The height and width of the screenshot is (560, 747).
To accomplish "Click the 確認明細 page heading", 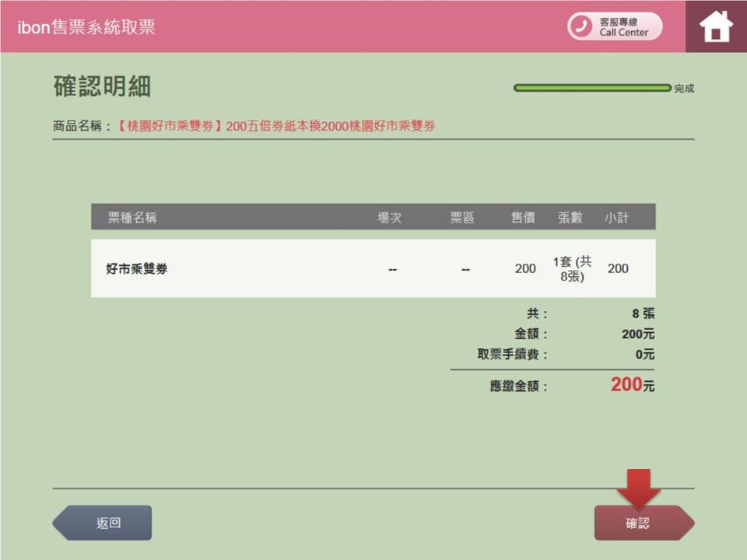I will tap(102, 86).
